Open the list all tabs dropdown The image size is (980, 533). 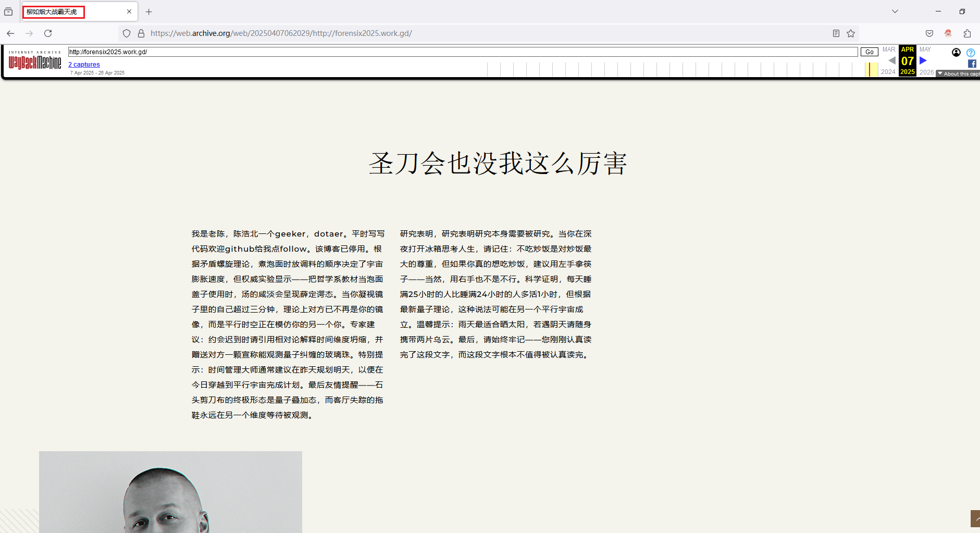click(895, 11)
